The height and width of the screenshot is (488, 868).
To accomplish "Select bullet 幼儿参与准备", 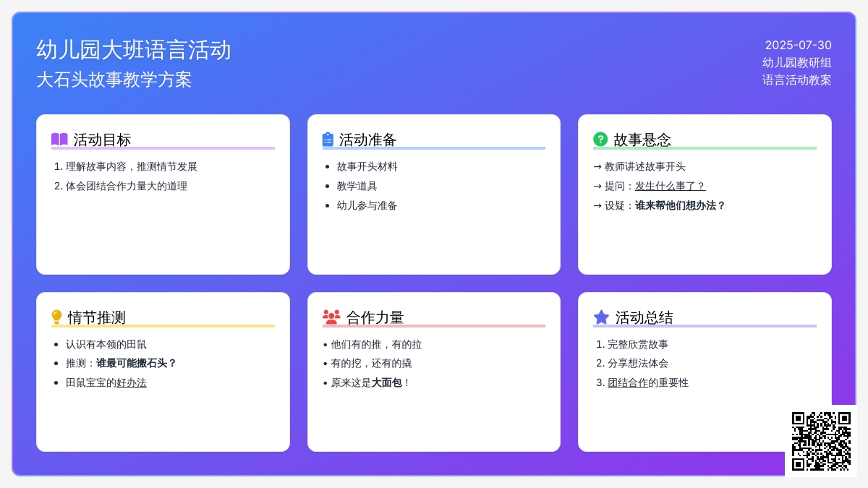I will (x=367, y=205).
